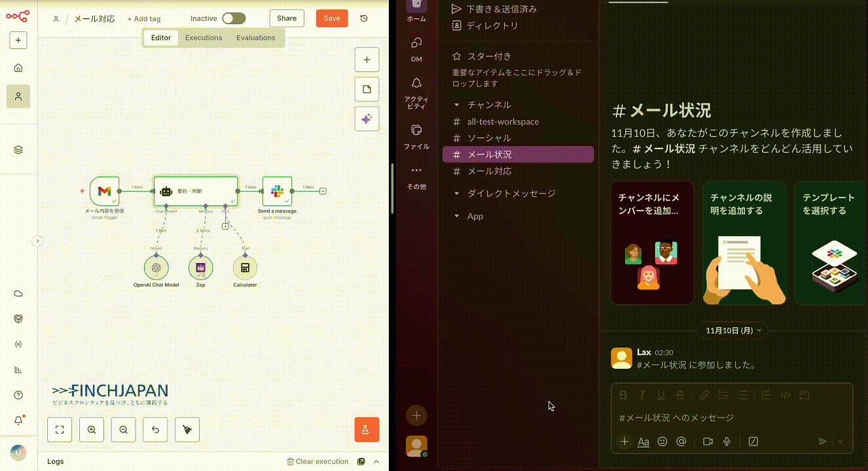
Task: Click the Gmail Trigger node icon
Action: coord(104,191)
